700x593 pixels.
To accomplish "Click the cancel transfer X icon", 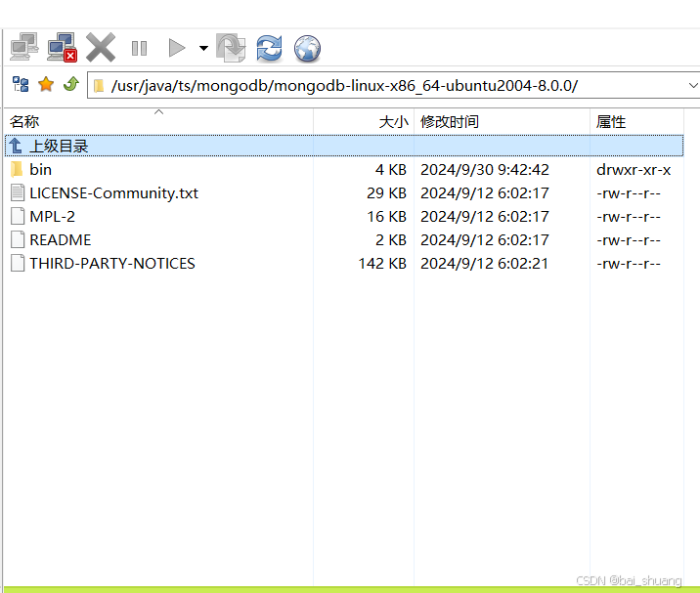I will click(x=101, y=47).
